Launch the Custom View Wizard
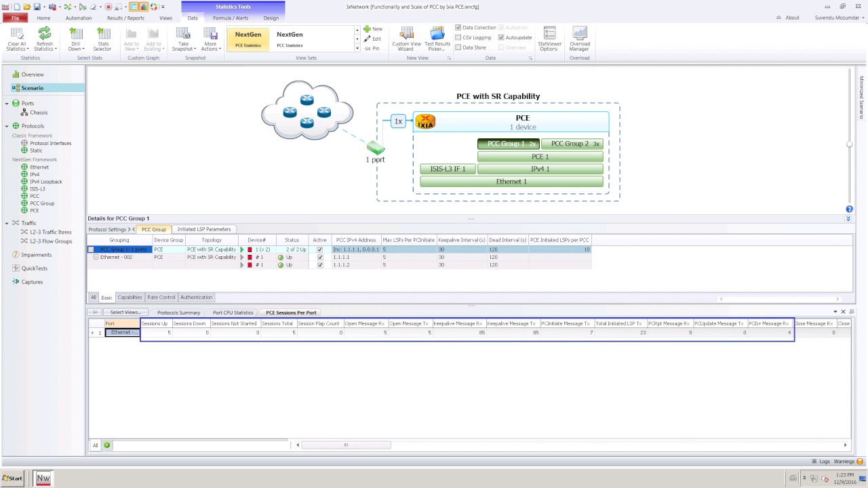Viewport: 868px width, 488px height. click(x=406, y=39)
